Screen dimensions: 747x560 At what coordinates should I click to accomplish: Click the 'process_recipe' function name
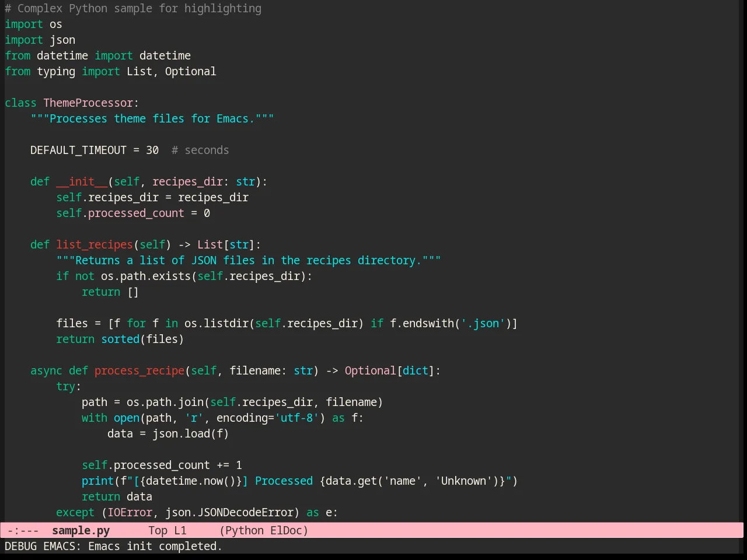point(139,370)
